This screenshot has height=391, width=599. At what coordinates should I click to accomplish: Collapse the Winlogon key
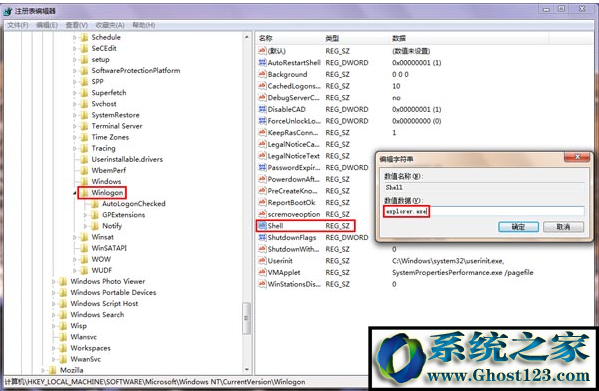coord(75,193)
